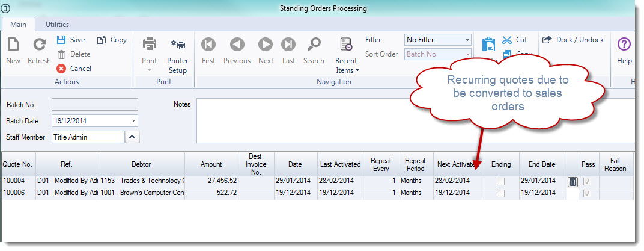
Task: Delete the current record
Action: click(x=73, y=54)
